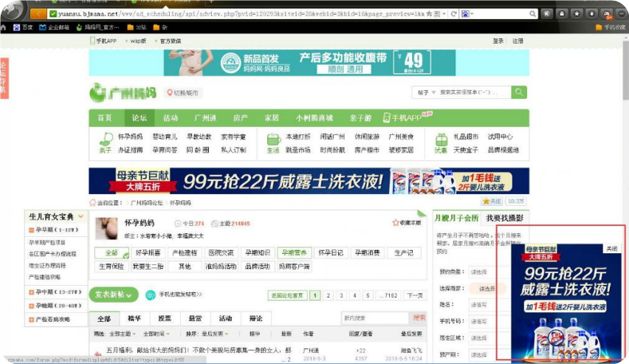The width and height of the screenshot is (629, 364).
Task: Toggle the 好孕报喜 category filter
Action: pos(148,253)
